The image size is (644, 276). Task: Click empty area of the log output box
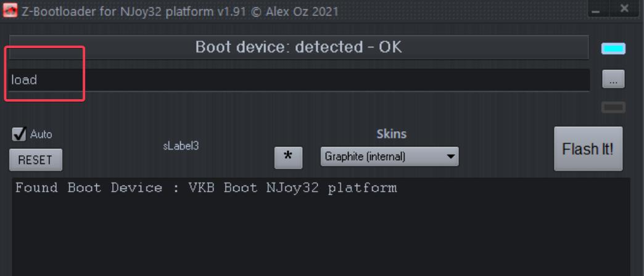(x=320, y=238)
